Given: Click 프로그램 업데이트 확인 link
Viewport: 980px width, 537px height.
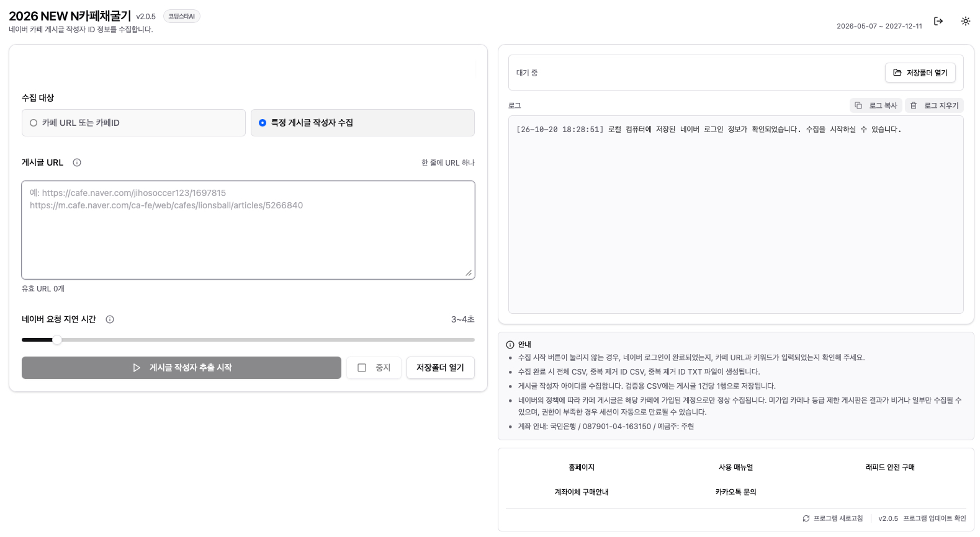Looking at the screenshot, I should pos(935,518).
